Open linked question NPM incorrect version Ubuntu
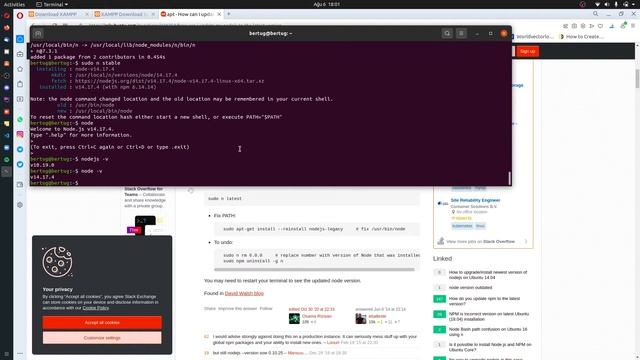 point(489,316)
